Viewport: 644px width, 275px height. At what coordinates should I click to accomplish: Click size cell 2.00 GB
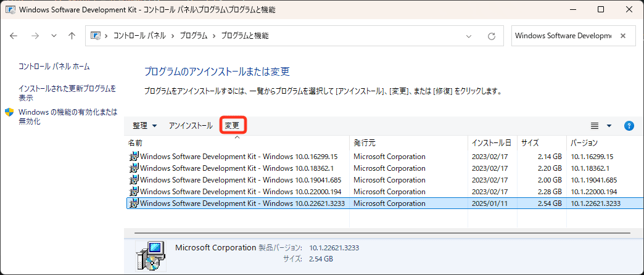[550, 180]
